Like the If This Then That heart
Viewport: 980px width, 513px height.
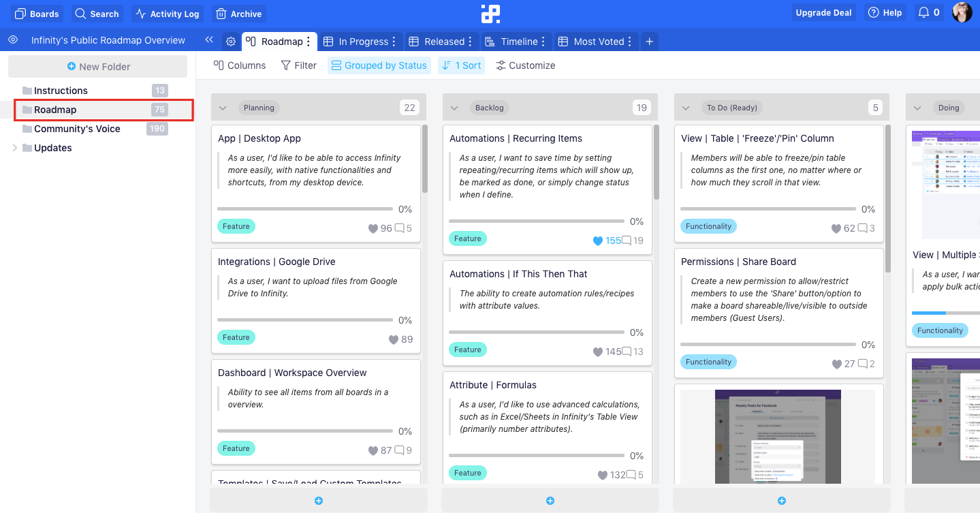point(598,352)
